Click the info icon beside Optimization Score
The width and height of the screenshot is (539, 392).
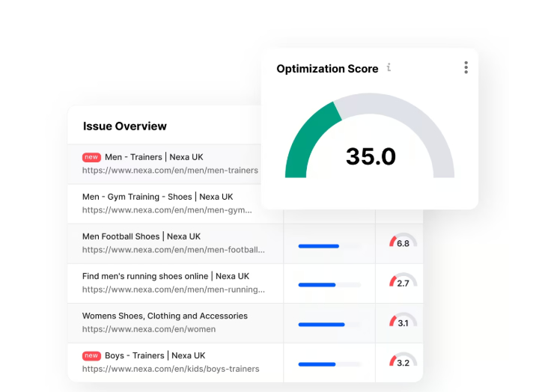[x=389, y=68]
